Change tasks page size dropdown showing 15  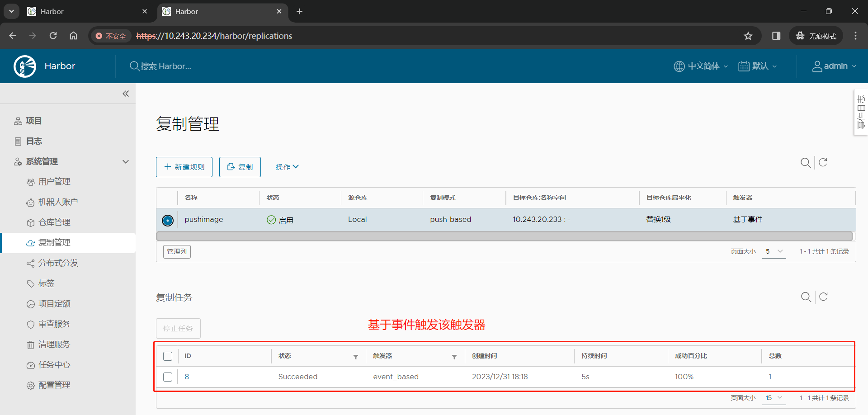click(774, 398)
